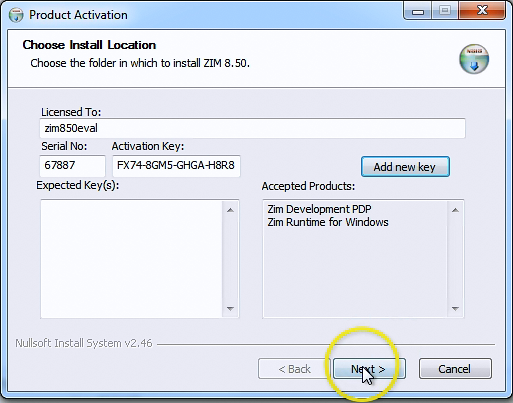Minimize the Product Activation window

418,11
